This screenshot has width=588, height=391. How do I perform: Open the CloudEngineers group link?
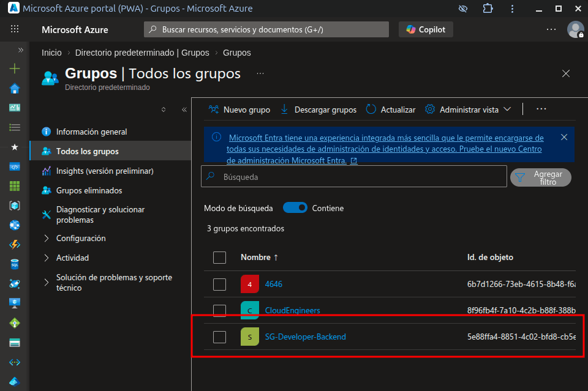[x=292, y=310]
